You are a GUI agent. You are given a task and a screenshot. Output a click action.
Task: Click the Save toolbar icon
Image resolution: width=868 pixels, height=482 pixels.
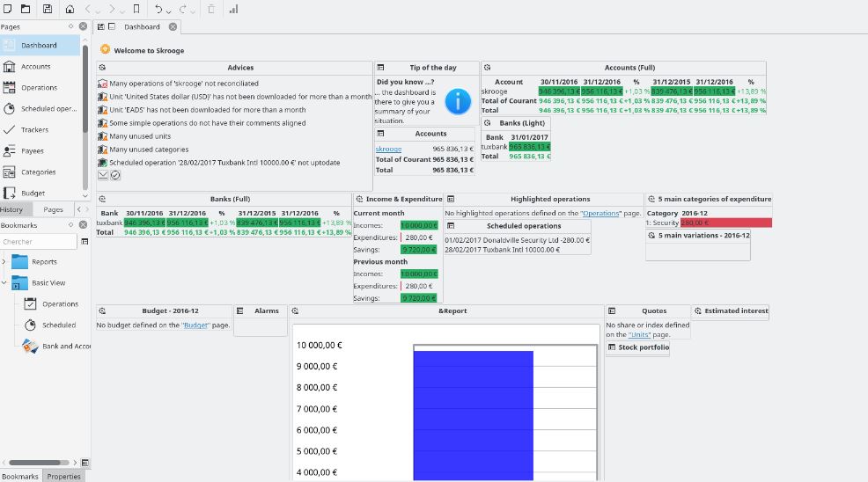point(48,9)
